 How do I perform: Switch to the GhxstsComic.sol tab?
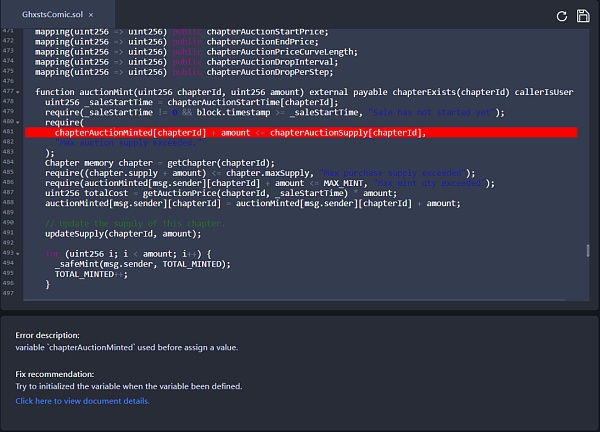[52, 16]
